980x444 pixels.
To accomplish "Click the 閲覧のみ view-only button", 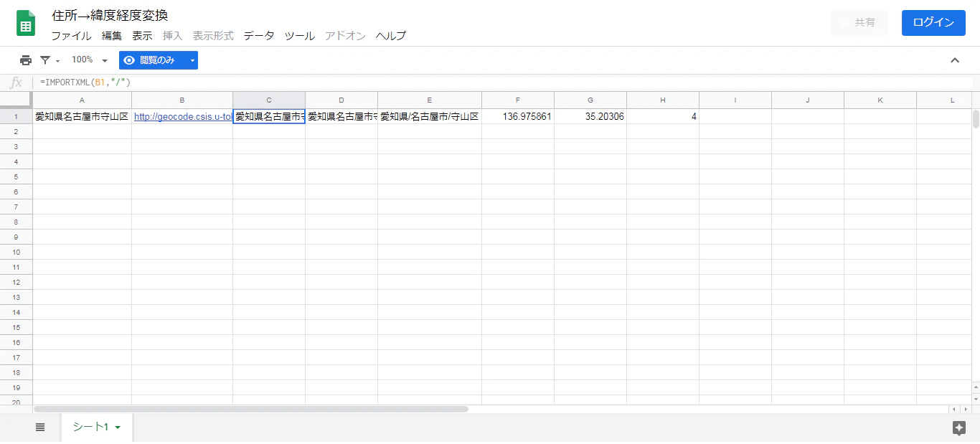I will (151, 60).
